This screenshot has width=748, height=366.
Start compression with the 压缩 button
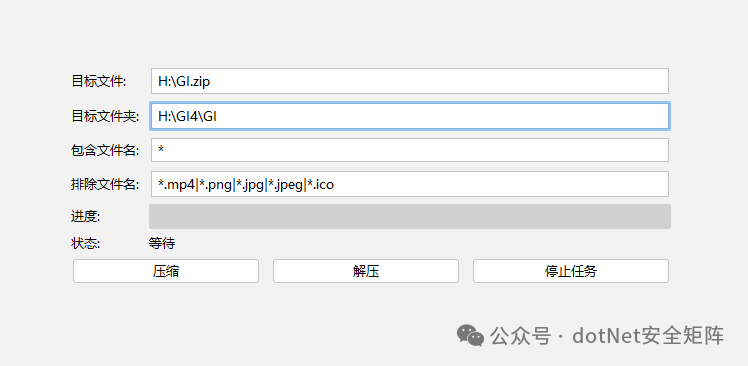pyautogui.click(x=166, y=271)
